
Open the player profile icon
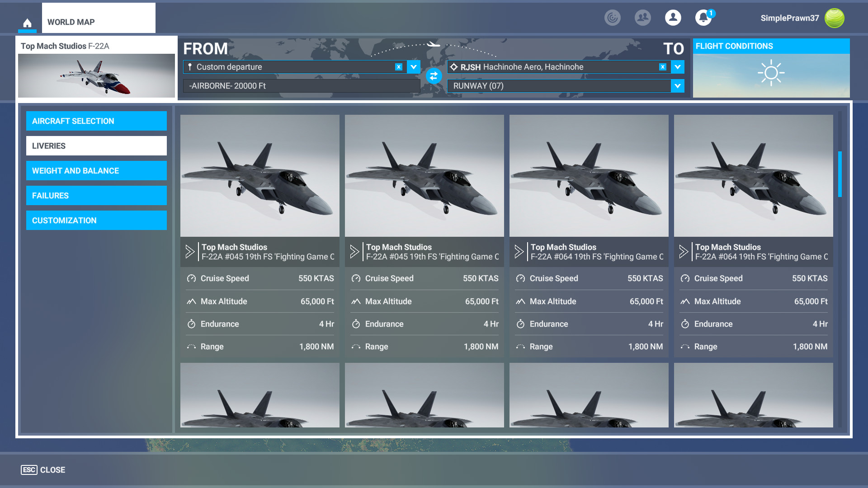673,18
